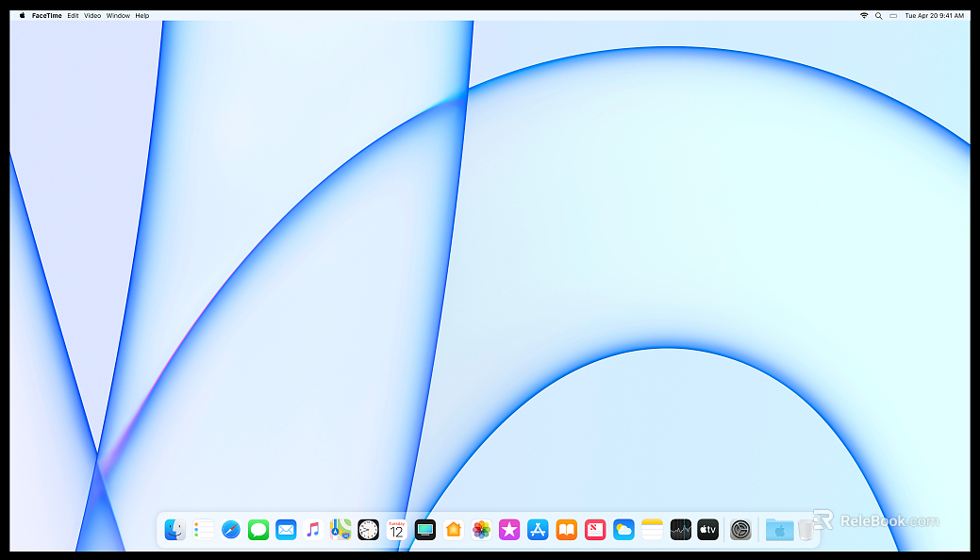
Task: Open the Apple TV app
Action: pyautogui.click(x=708, y=530)
